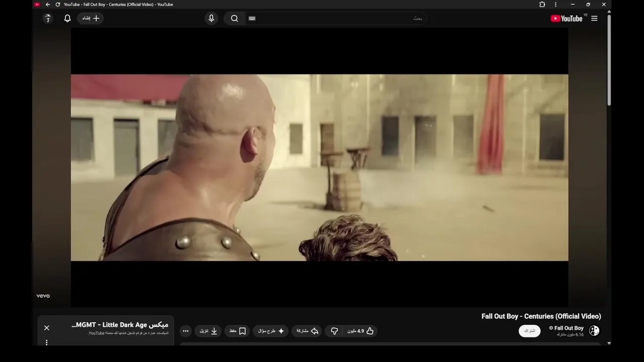
Task: Click the YouTube favicon in title bar
Action: click(x=37, y=5)
